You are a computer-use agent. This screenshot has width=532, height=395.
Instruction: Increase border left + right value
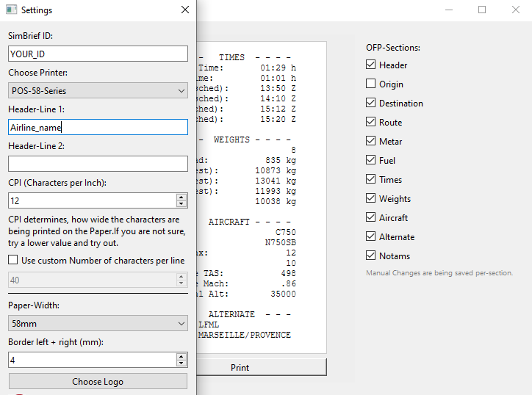(181, 356)
